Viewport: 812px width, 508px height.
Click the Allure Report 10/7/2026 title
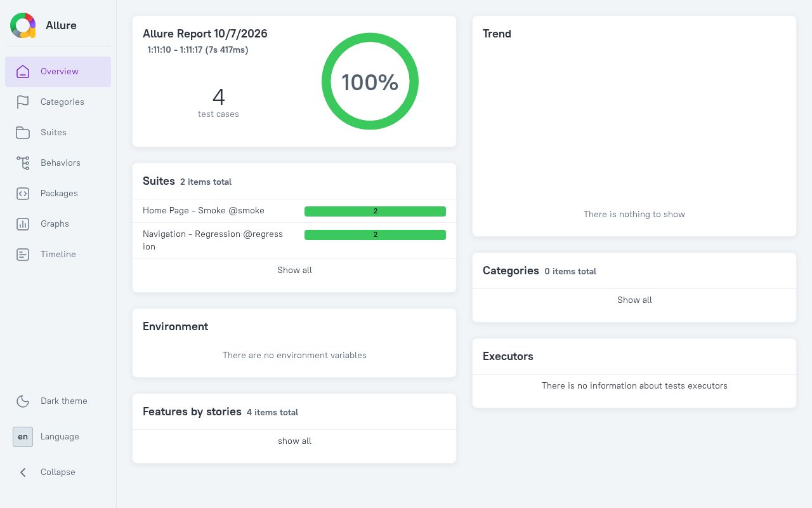[x=205, y=34]
